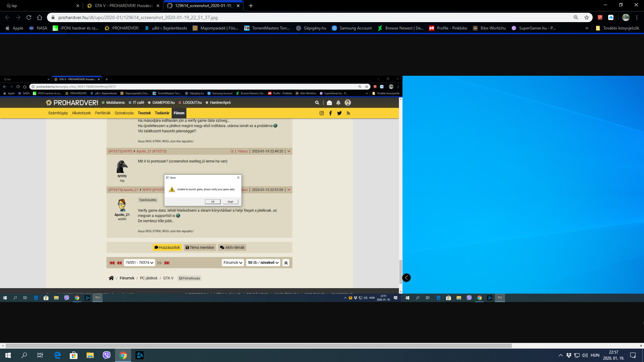This screenshot has height=362, width=644.
Task: Click the home icon in Chrome toolbar
Action: pos(40,17)
